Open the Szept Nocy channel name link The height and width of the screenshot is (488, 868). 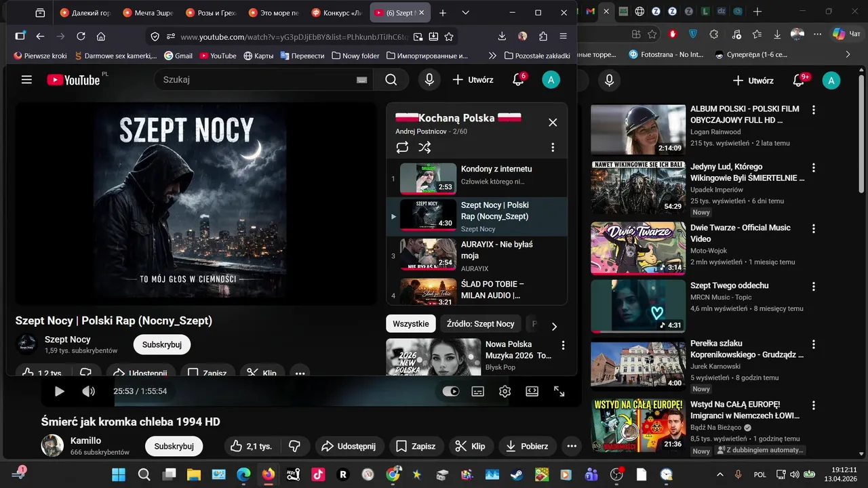point(67,340)
